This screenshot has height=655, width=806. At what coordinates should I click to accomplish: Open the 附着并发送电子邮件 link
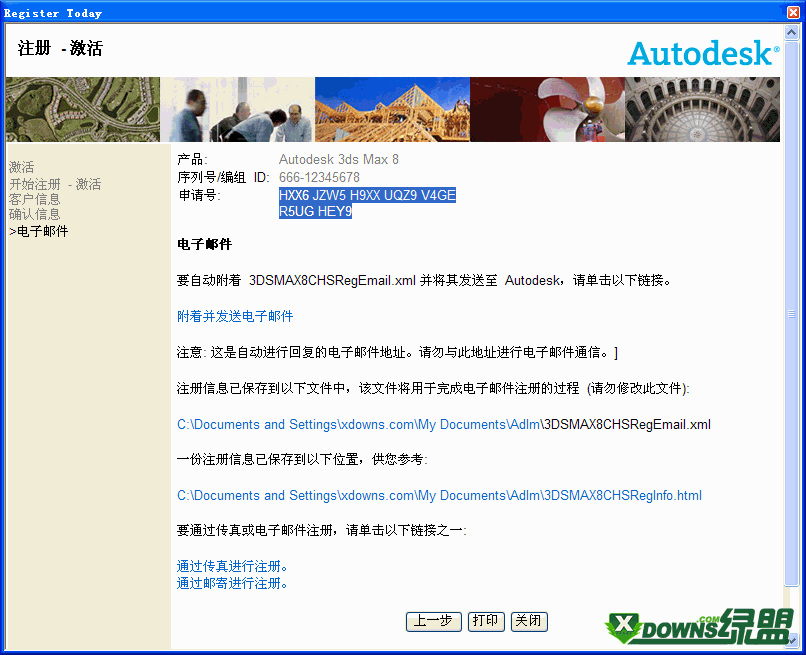point(235,316)
